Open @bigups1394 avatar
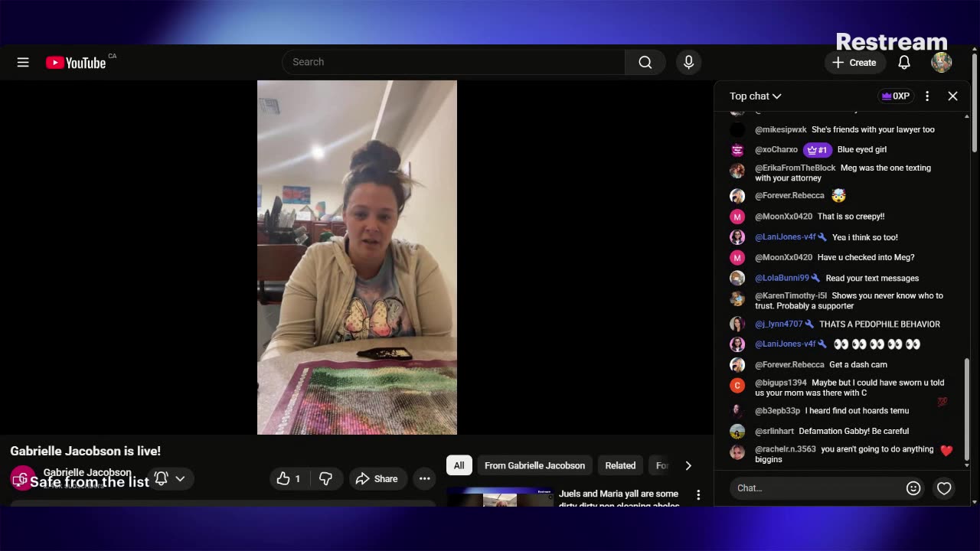The width and height of the screenshot is (980, 551). (x=737, y=386)
